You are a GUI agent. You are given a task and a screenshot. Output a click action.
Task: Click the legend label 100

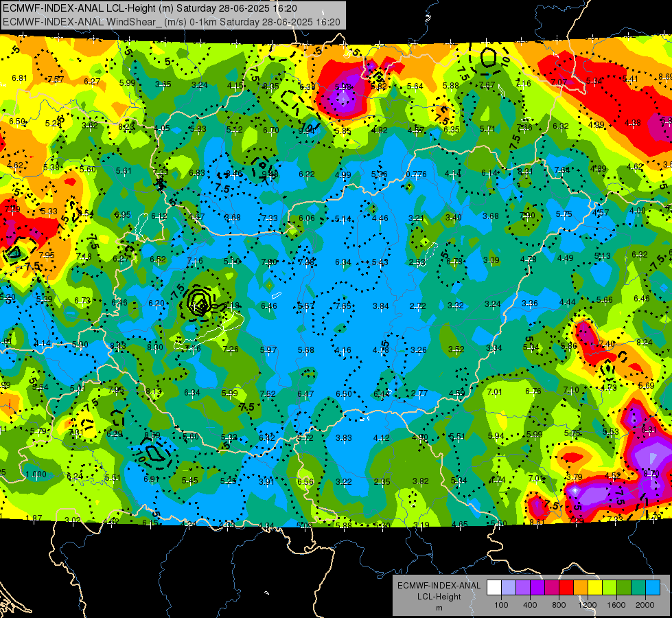click(501, 605)
